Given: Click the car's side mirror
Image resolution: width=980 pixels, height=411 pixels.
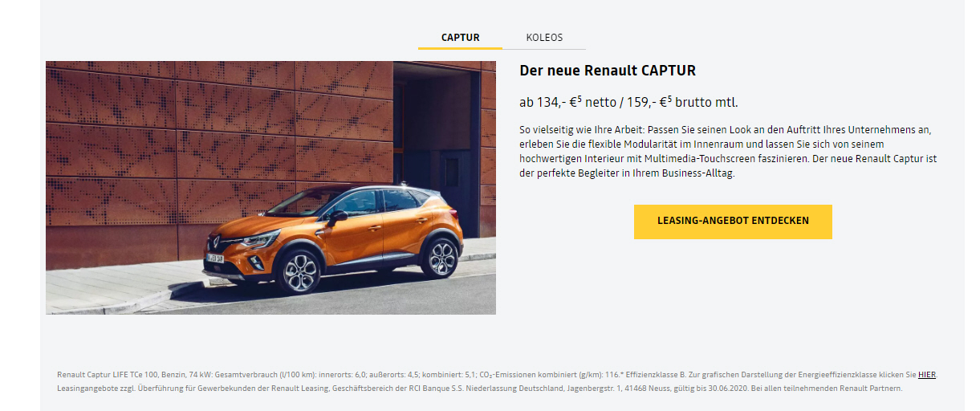Looking at the screenshot, I should click(338, 216).
